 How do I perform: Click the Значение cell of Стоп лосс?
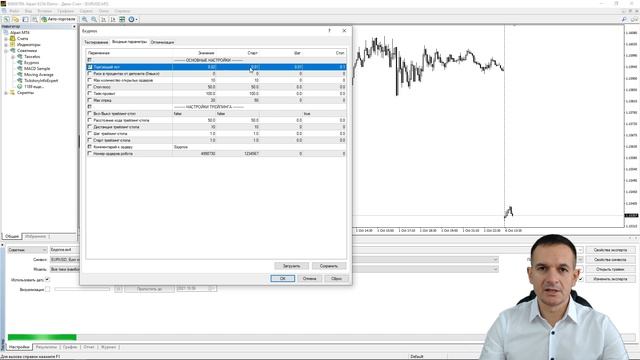[x=194, y=87]
